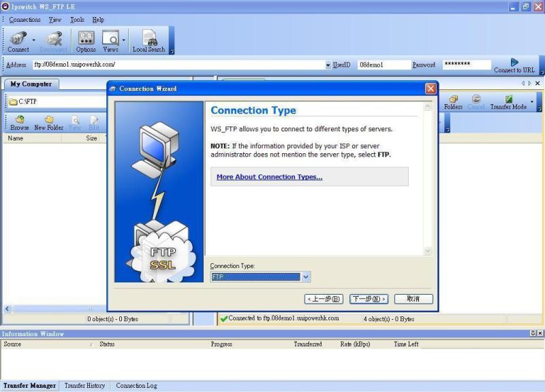
Task: Click the Source column header
Action: [x=48, y=344]
